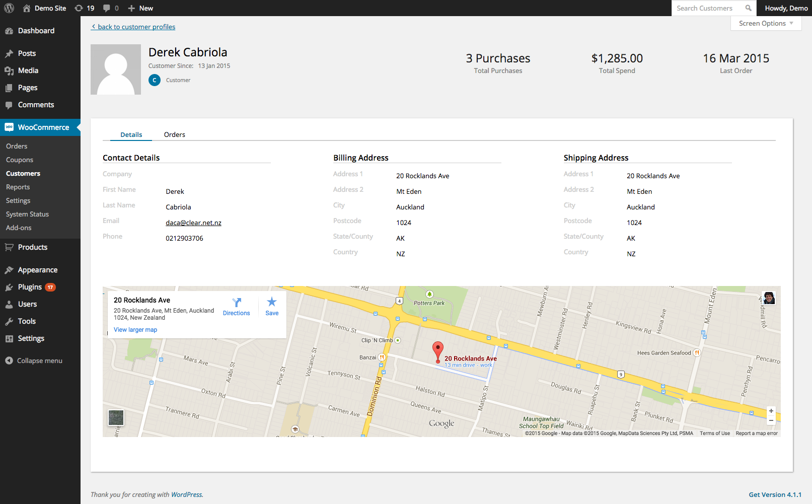Open Demo Site home icon link
Screen dimensions: 812x504
point(27,8)
